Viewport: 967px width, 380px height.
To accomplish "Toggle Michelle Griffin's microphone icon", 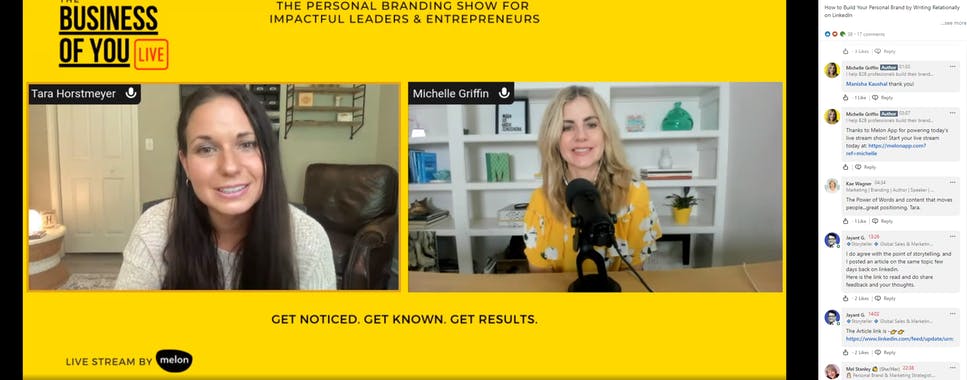I will click(504, 93).
